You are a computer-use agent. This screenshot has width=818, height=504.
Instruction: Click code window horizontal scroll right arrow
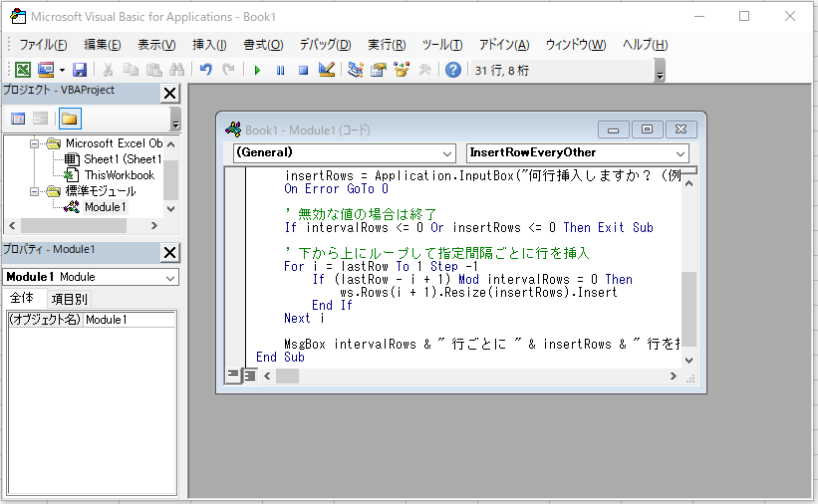click(x=673, y=376)
